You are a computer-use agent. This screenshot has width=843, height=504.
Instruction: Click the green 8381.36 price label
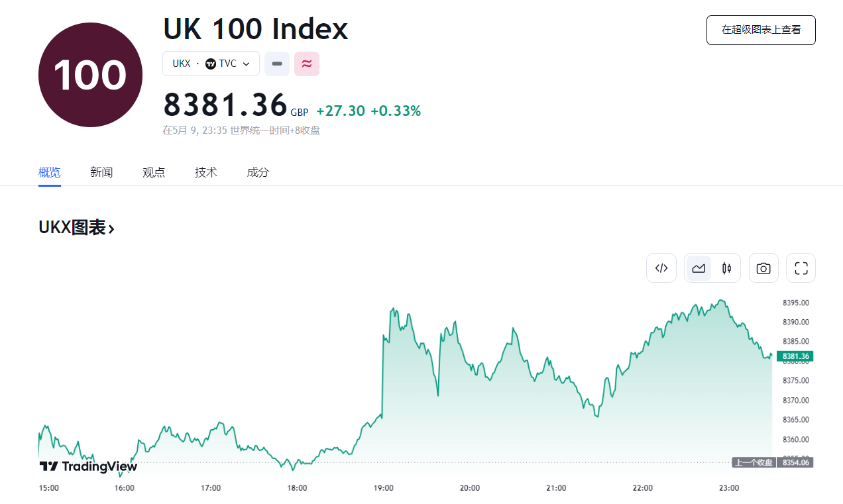coord(795,356)
